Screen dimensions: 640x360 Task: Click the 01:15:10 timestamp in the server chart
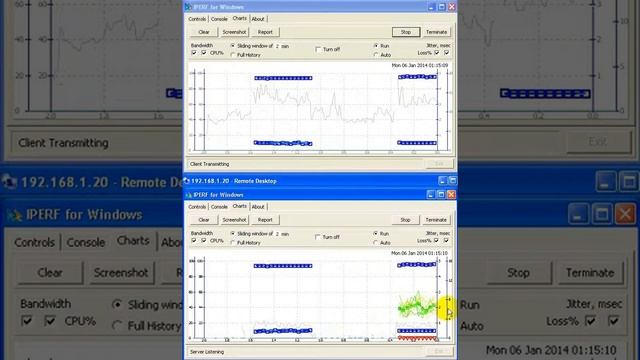tap(419, 253)
